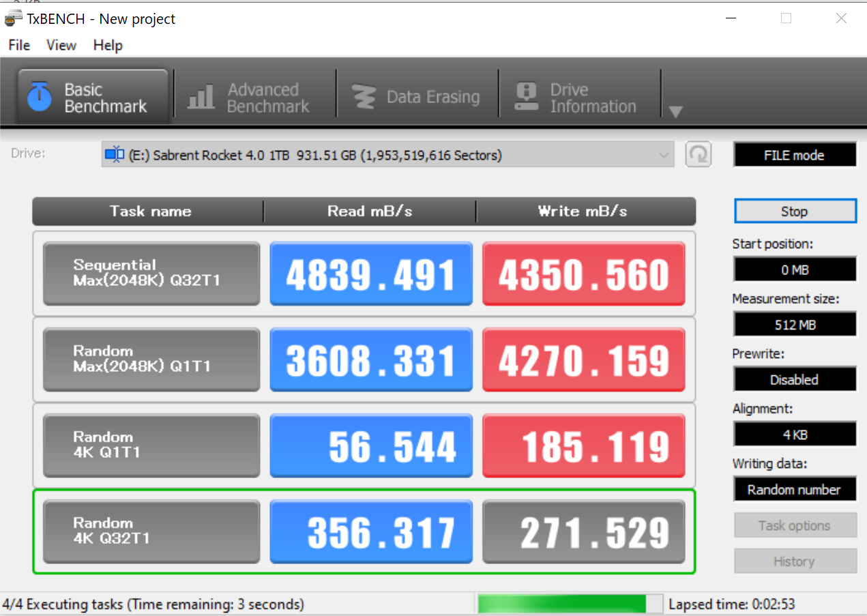The height and width of the screenshot is (616, 867).
Task: Open the File menu
Action: pos(19,45)
